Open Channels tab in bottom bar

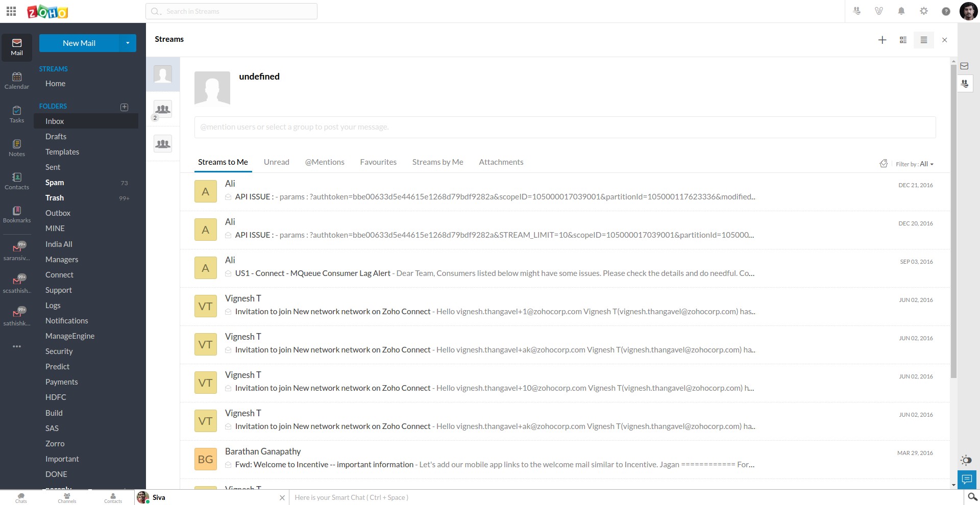(x=67, y=497)
